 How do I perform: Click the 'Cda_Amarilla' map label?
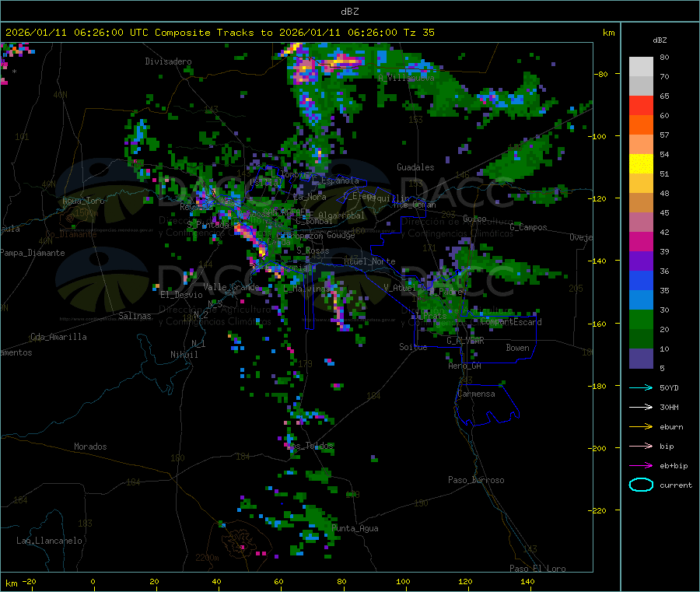tap(58, 337)
